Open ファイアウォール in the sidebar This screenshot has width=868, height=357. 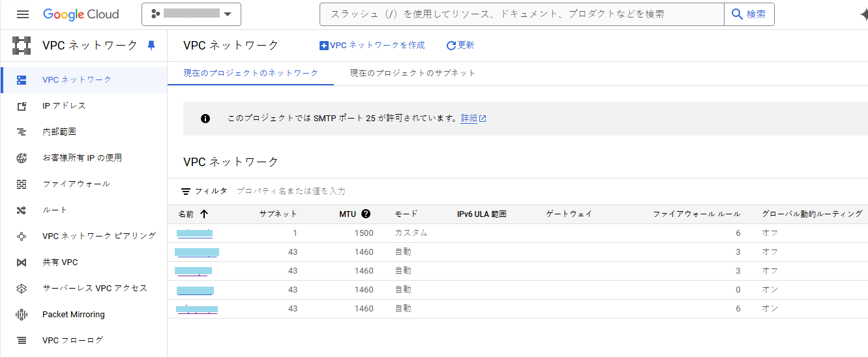pos(76,184)
